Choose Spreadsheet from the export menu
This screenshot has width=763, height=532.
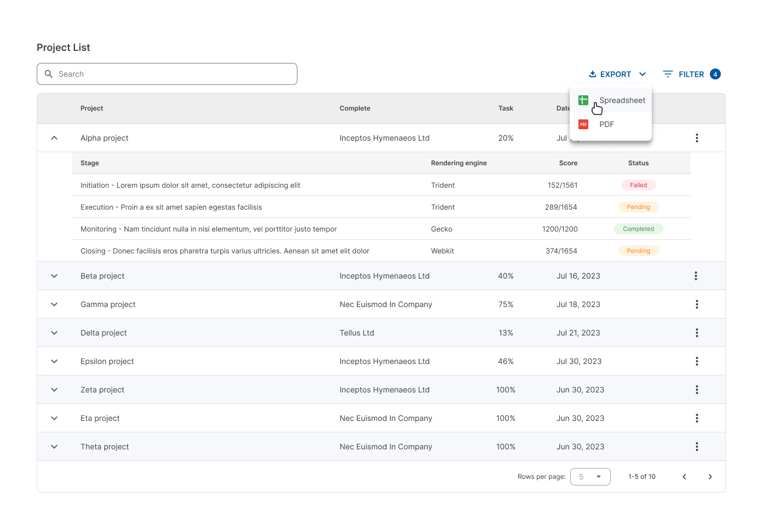pos(622,100)
